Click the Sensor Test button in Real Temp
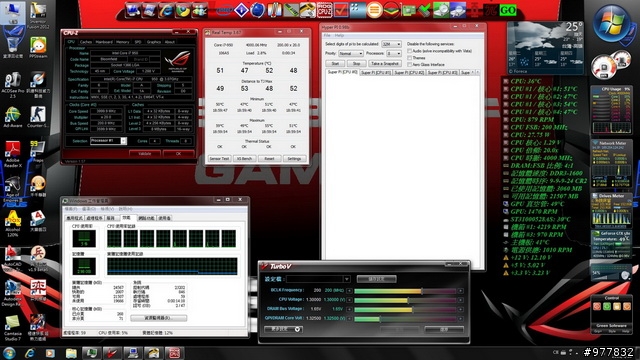The height and width of the screenshot is (360, 640). [220, 158]
